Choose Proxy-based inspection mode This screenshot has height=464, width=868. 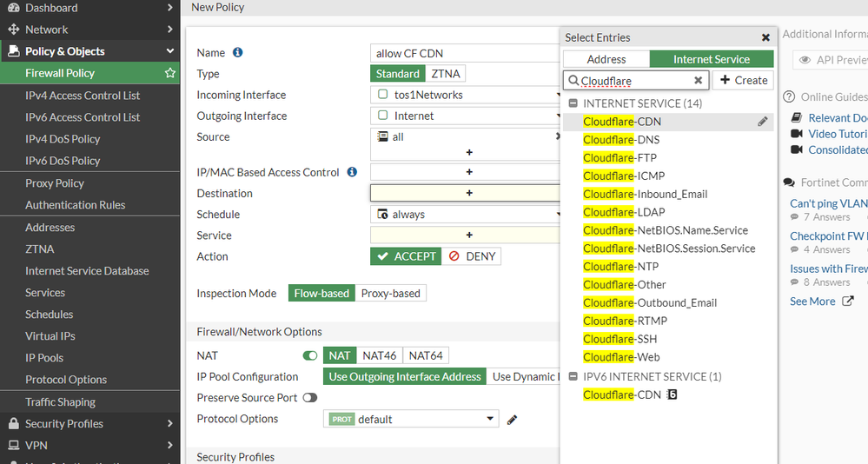[390, 294]
